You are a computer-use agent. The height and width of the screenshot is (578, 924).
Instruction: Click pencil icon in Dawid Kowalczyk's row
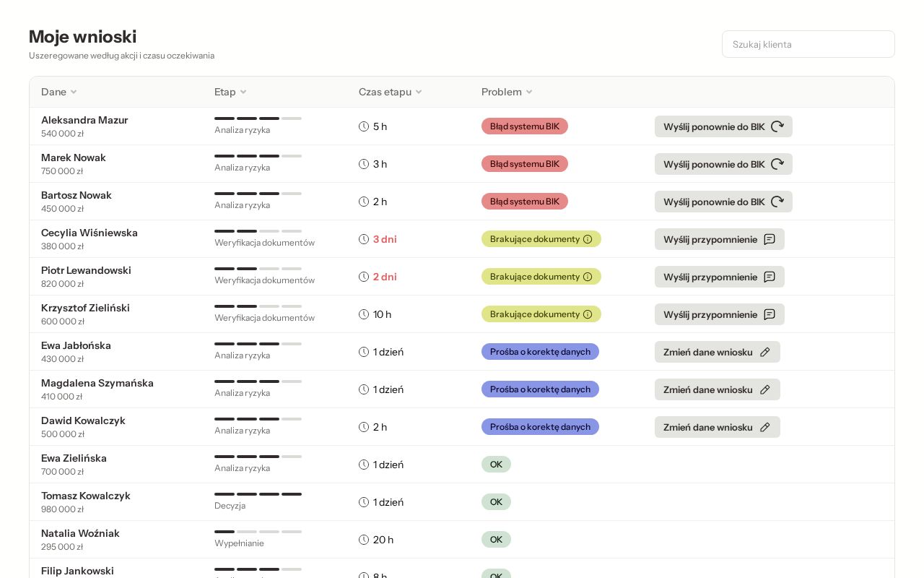(x=765, y=427)
